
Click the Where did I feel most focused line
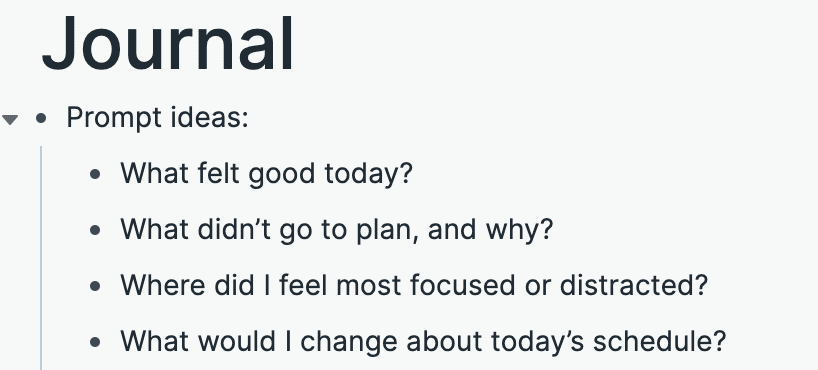[414, 285]
